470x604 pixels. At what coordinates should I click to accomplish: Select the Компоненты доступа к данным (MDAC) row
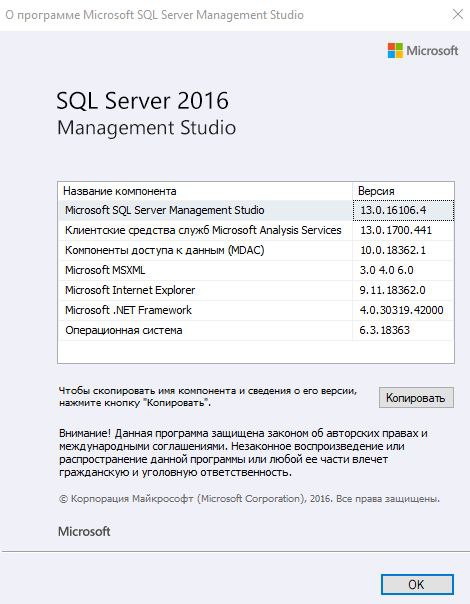coord(256,250)
